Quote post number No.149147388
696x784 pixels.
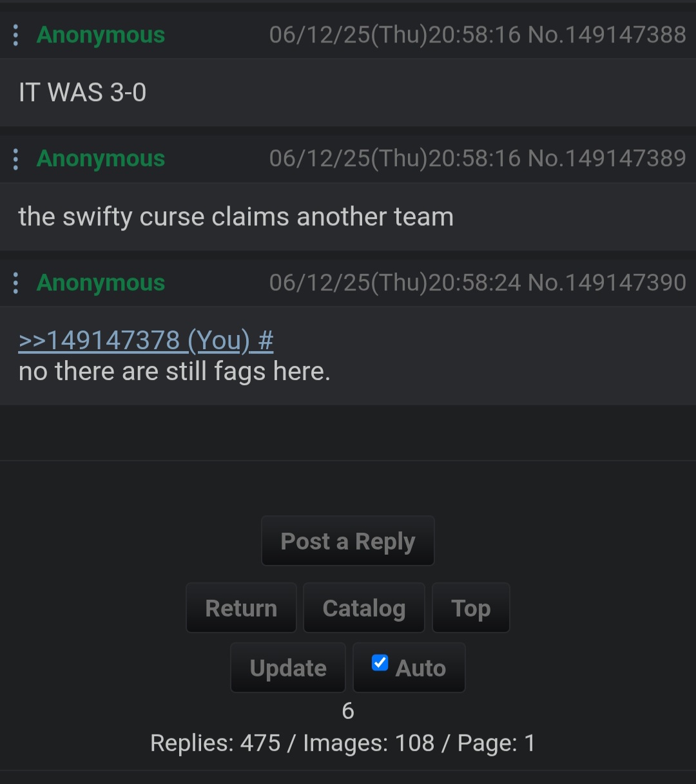click(607, 35)
